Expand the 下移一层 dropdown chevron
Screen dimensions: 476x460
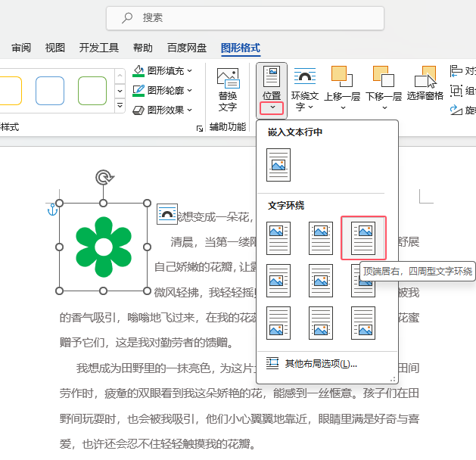coord(384,107)
